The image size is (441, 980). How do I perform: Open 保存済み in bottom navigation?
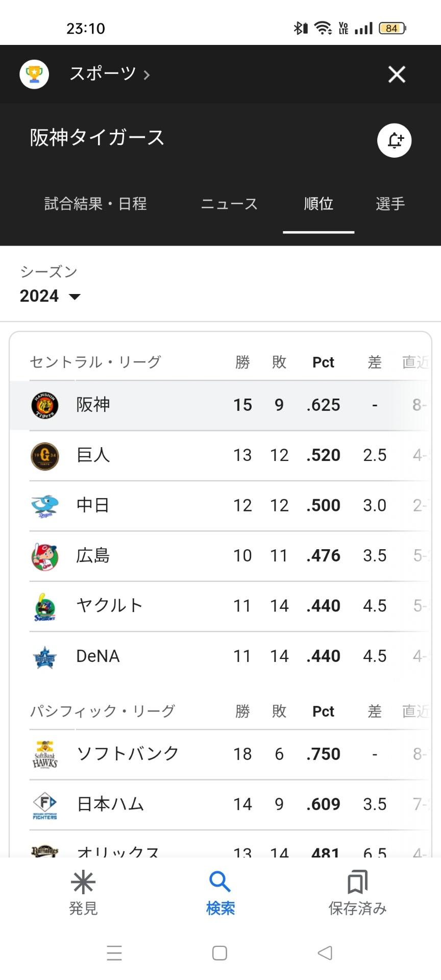click(357, 893)
